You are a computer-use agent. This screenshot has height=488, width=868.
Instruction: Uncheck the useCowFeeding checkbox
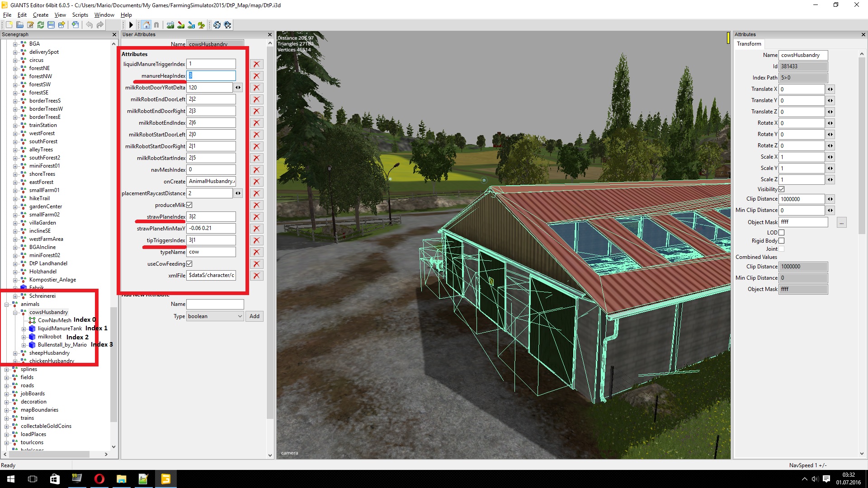tap(189, 264)
